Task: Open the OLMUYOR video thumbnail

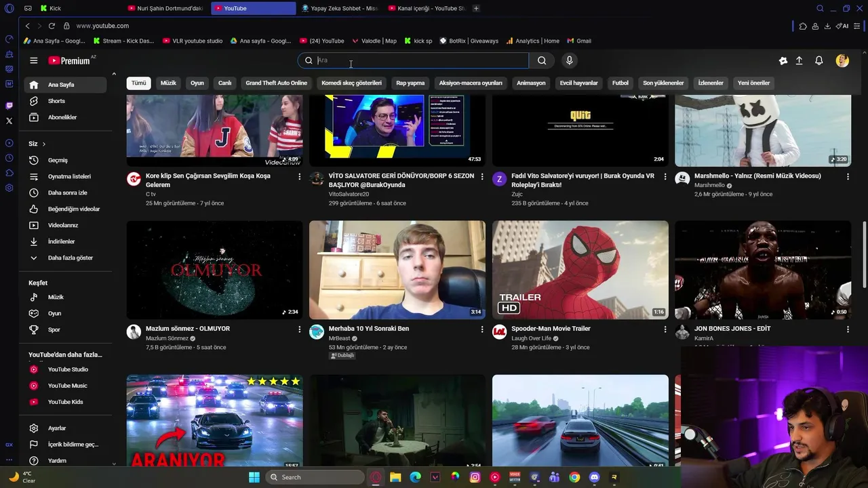Action: pyautogui.click(x=214, y=270)
